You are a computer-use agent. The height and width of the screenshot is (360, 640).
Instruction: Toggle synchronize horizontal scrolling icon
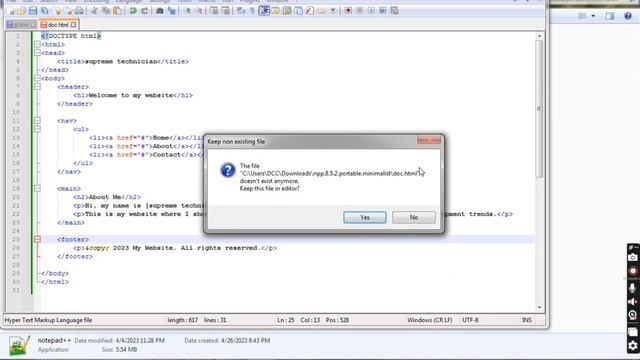pyautogui.click(x=225, y=11)
